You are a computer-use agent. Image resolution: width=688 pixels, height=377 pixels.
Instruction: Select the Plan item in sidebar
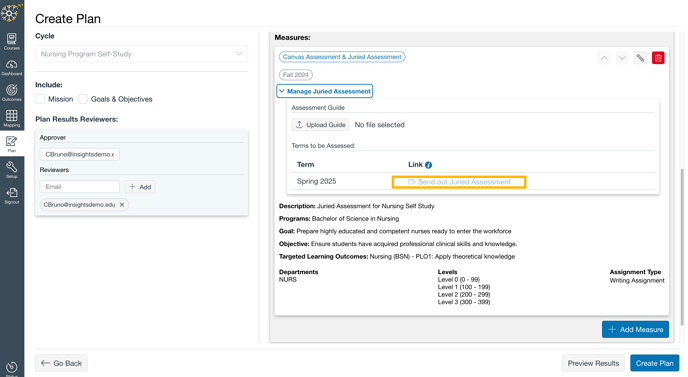12,144
